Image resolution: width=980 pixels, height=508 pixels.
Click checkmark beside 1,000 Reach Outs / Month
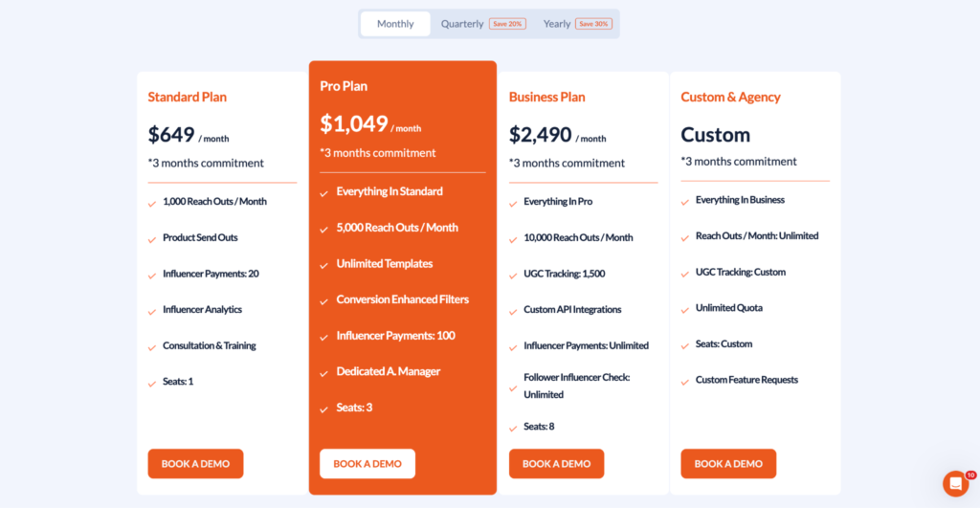coord(152,203)
